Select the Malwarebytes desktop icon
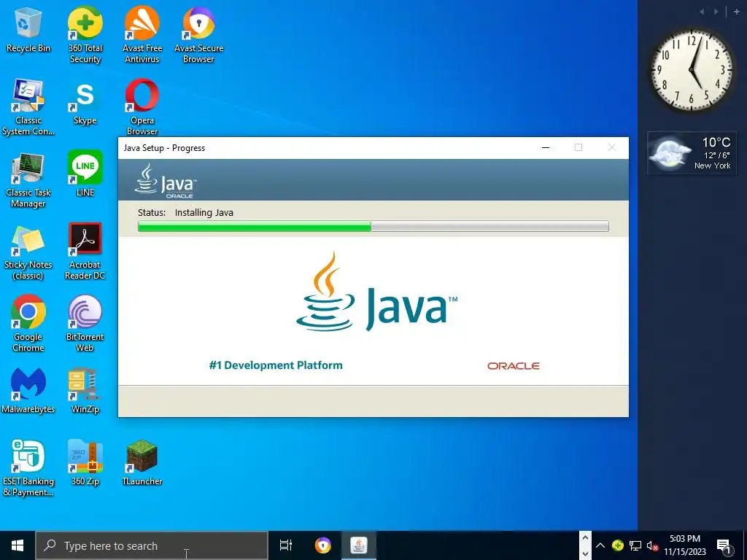 (28, 391)
